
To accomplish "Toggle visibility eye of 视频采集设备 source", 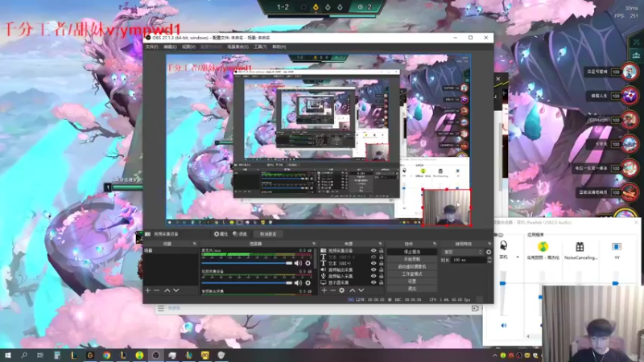I will pos(374,250).
